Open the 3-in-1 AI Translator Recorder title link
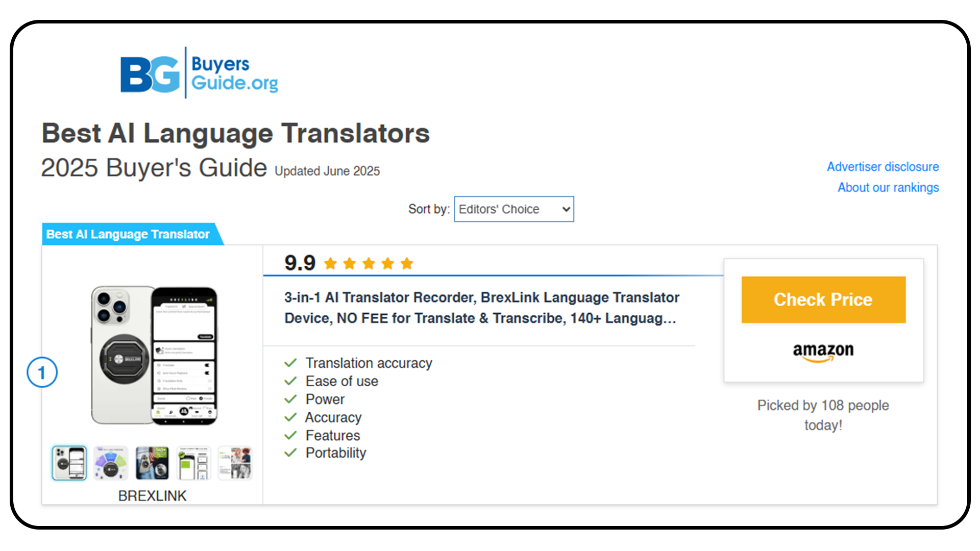980x551 pixels. coord(481,308)
